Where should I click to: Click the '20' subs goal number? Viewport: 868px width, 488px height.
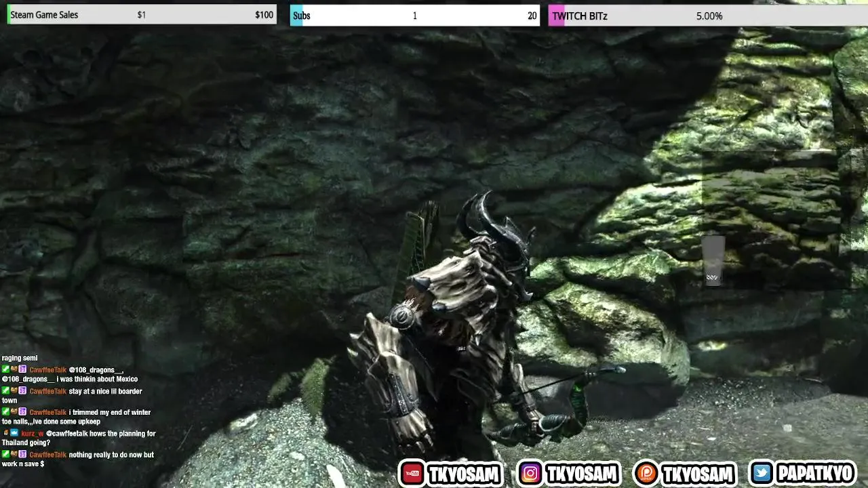point(532,16)
